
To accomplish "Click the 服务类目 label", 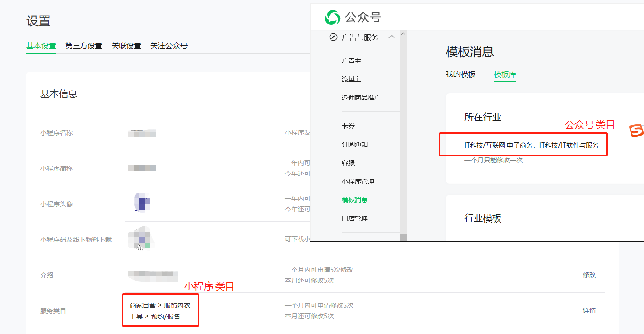I will tap(53, 311).
